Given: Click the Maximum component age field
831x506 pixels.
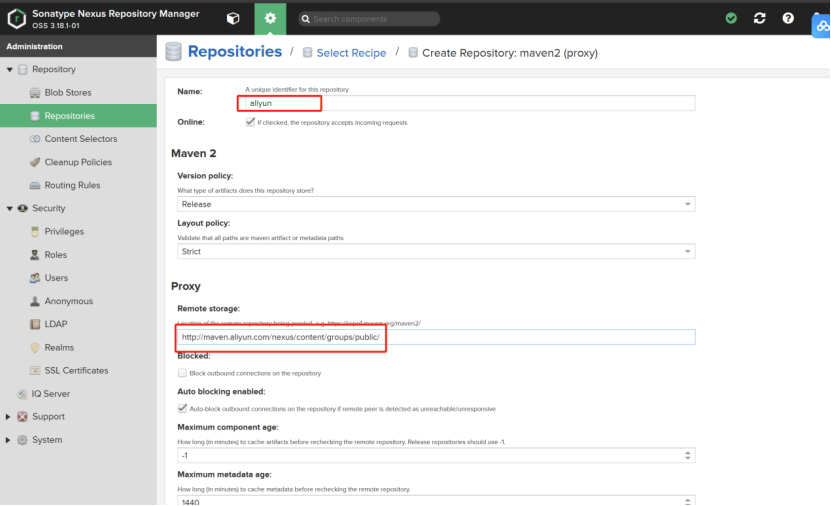Looking at the screenshot, I should click(436, 455).
